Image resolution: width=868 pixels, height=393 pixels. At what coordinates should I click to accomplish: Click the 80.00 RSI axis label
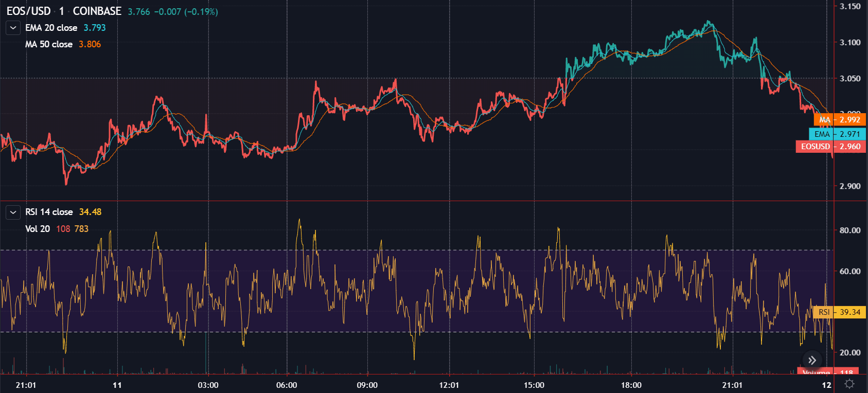pos(850,230)
